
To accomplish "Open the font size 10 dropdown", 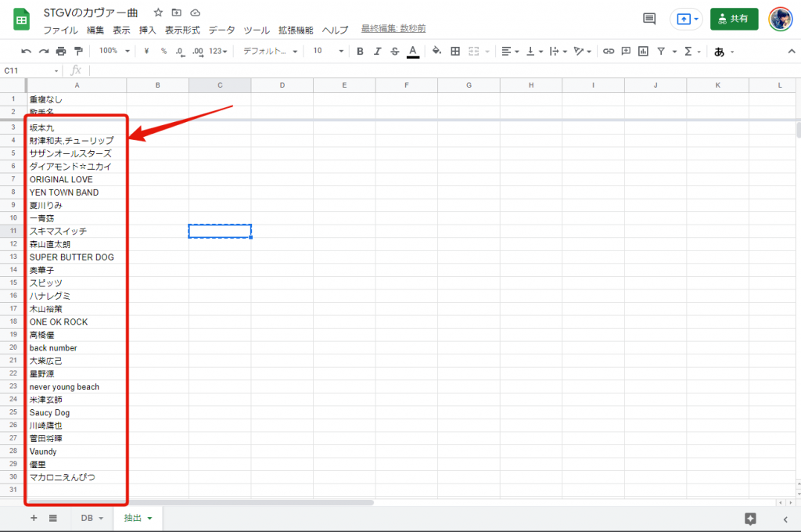I will (329, 51).
